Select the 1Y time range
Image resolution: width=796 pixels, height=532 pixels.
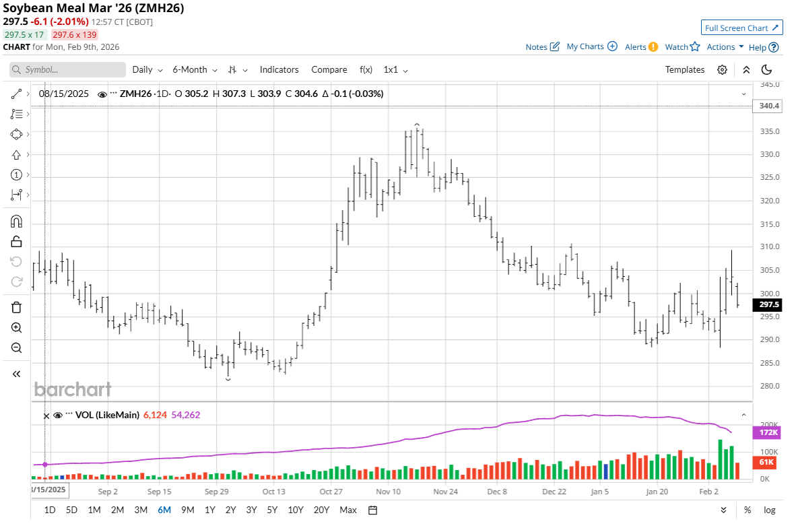click(x=209, y=510)
